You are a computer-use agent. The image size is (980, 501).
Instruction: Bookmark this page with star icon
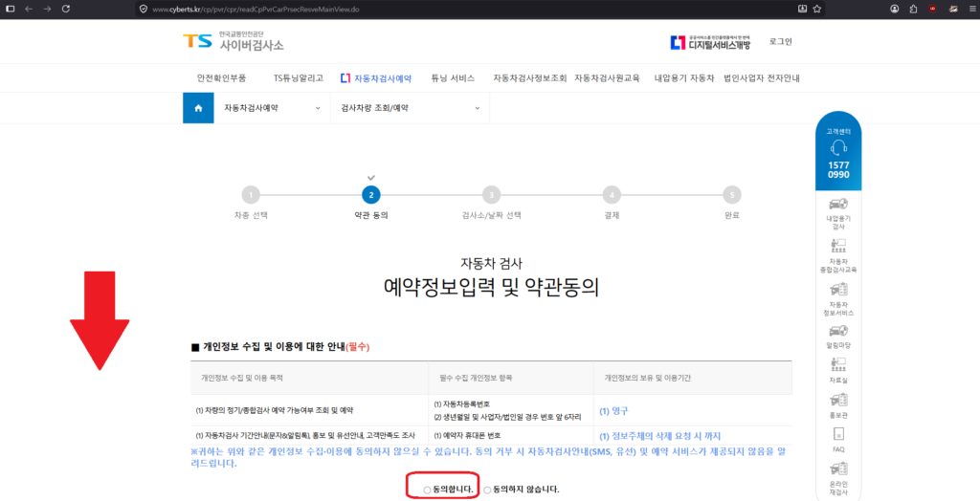[x=817, y=10]
